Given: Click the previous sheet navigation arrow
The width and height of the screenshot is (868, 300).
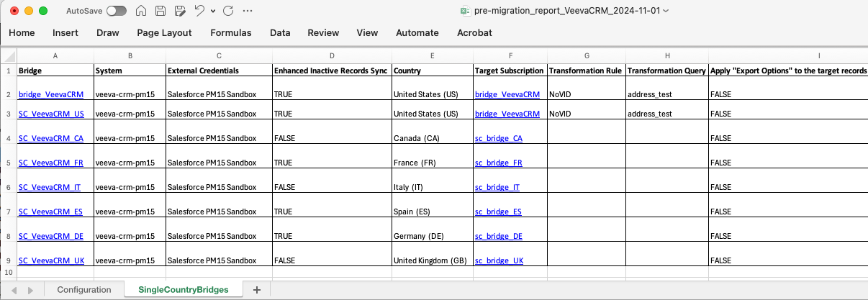Looking at the screenshot, I should click(14, 290).
